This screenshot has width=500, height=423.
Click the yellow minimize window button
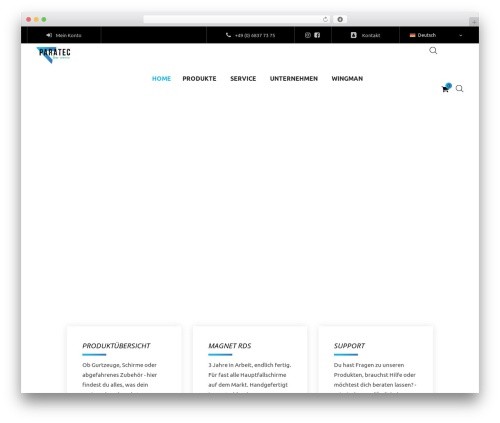(36, 19)
